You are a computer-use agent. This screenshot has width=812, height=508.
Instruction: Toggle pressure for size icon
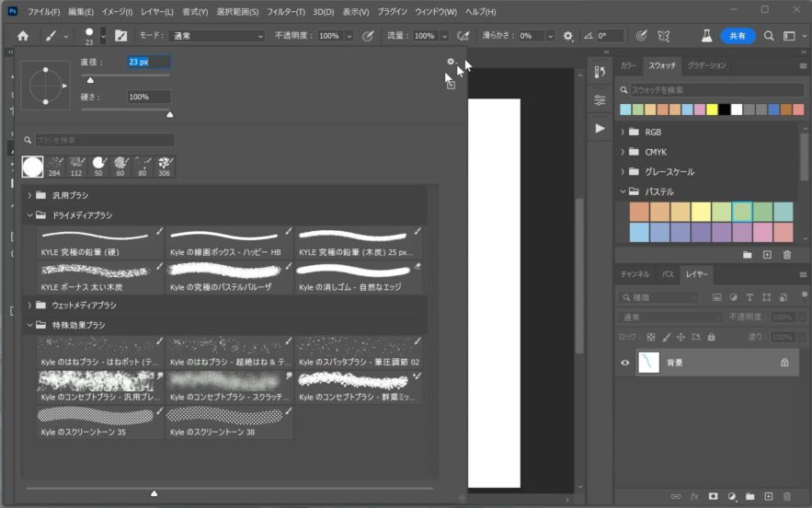pyautogui.click(x=641, y=36)
